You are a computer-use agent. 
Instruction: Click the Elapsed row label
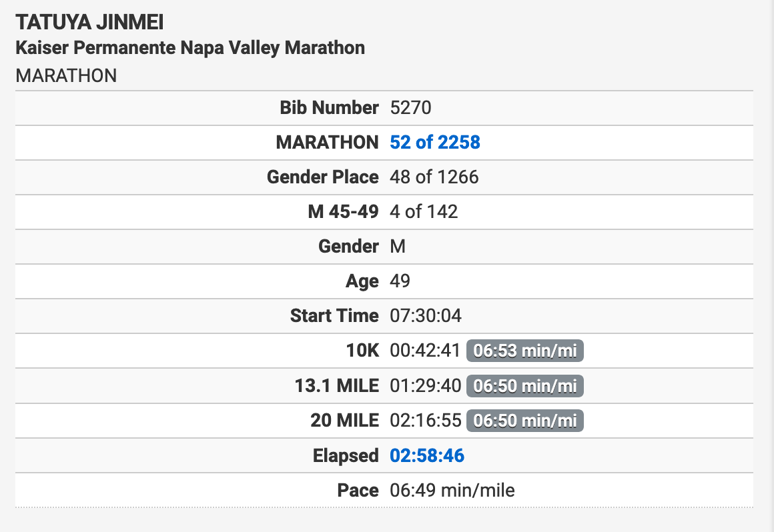coord(346,455)
